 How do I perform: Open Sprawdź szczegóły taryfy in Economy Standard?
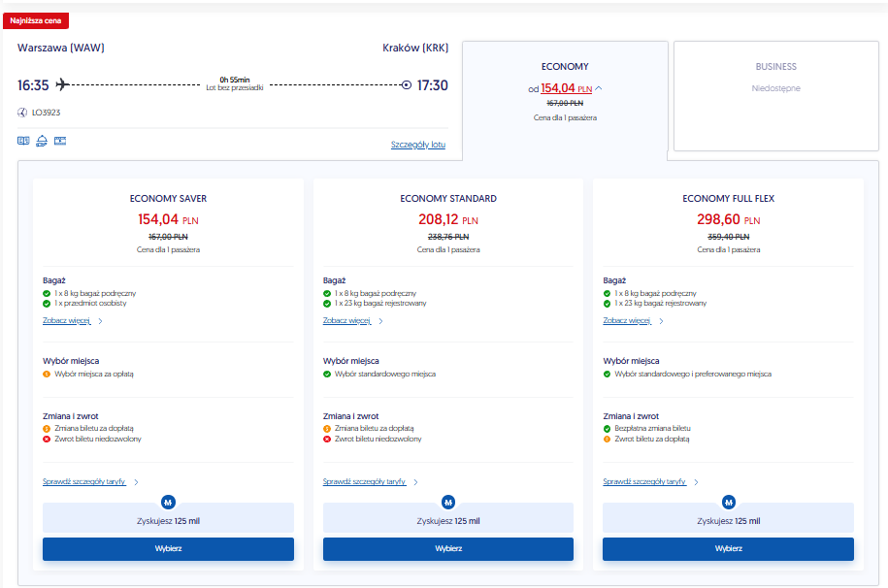tap(364, 481)
